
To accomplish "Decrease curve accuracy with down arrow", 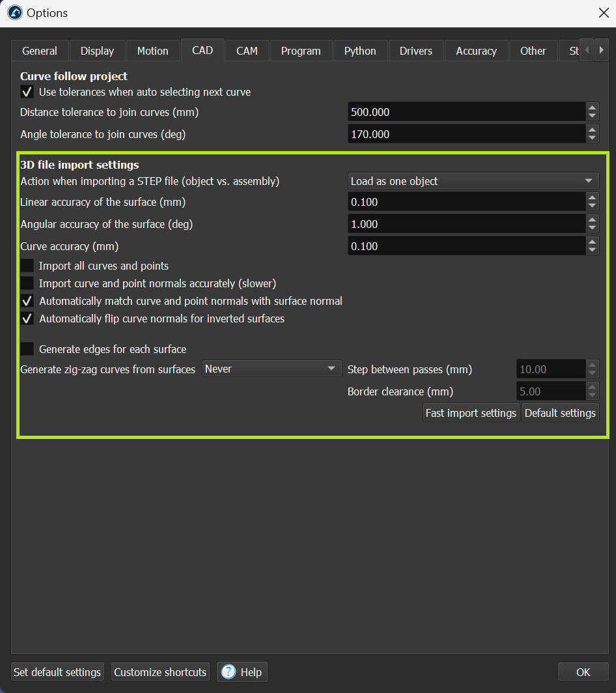I will (592, 250).
